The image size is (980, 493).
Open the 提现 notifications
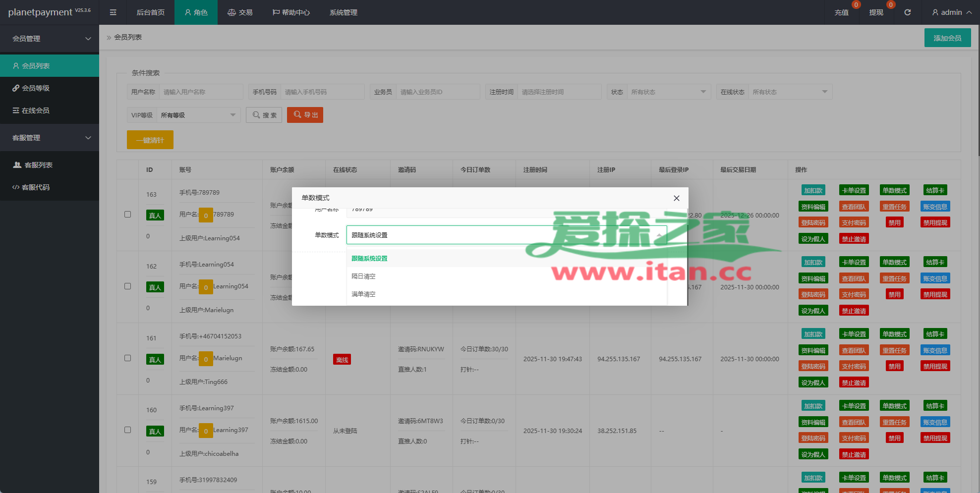876,12
